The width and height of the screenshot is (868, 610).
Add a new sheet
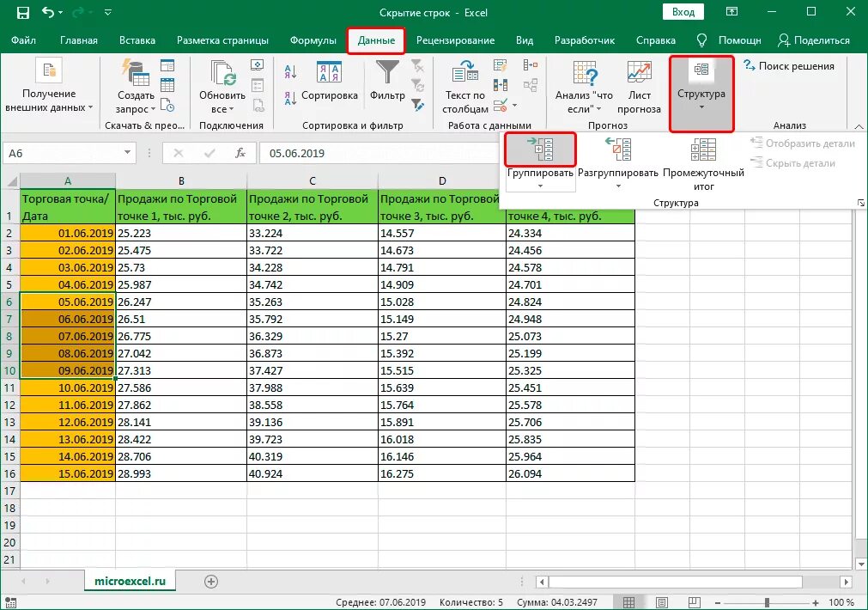[211, 581]
